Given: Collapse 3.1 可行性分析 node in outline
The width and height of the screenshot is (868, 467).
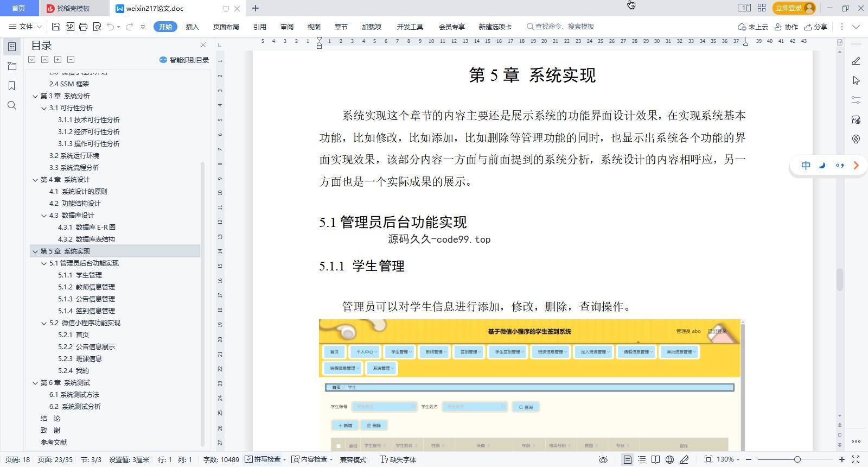Looking at the screenshot, I should pyautogui.click(x=44, y=108).
